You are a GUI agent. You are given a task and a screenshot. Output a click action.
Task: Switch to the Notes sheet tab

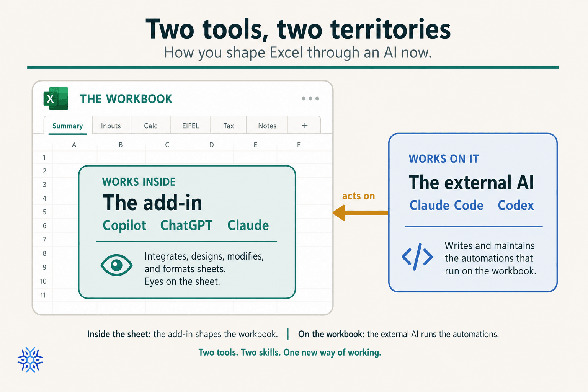267,126
